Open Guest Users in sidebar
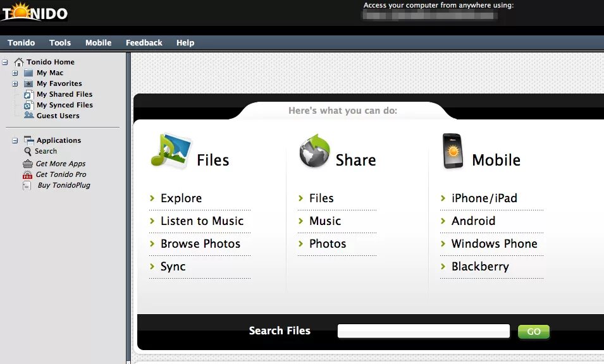Screen dimensions: 604x364 (58, 116)
